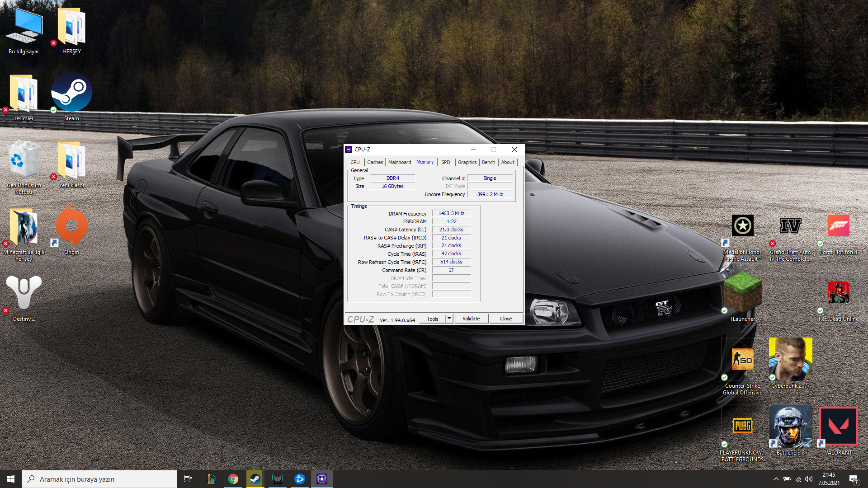Image resolution: width=868 pixels, height=488 pixels.
Task: Select the FSB:DRAM 1:22 value
Action: pos(451,221)
